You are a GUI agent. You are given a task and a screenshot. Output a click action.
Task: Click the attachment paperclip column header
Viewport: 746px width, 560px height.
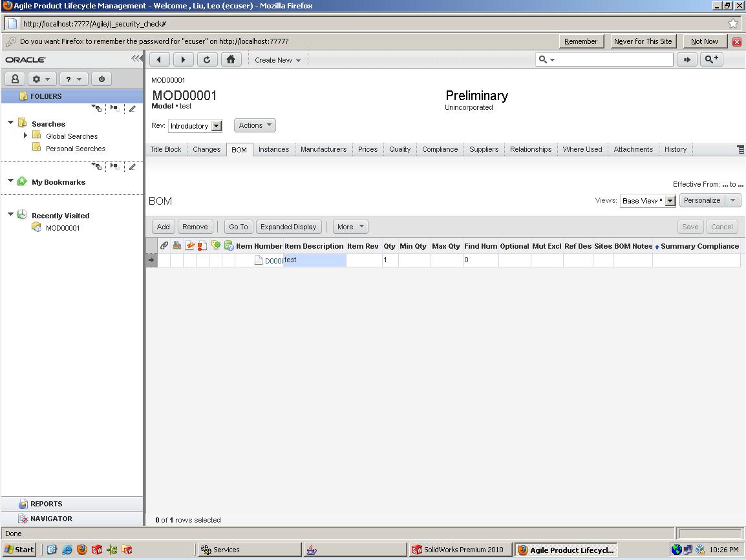point(164,246)
